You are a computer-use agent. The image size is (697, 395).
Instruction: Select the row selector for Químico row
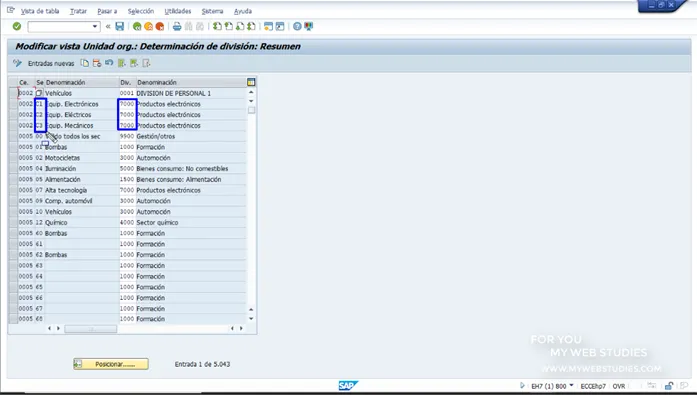click(x=13, y=223)
